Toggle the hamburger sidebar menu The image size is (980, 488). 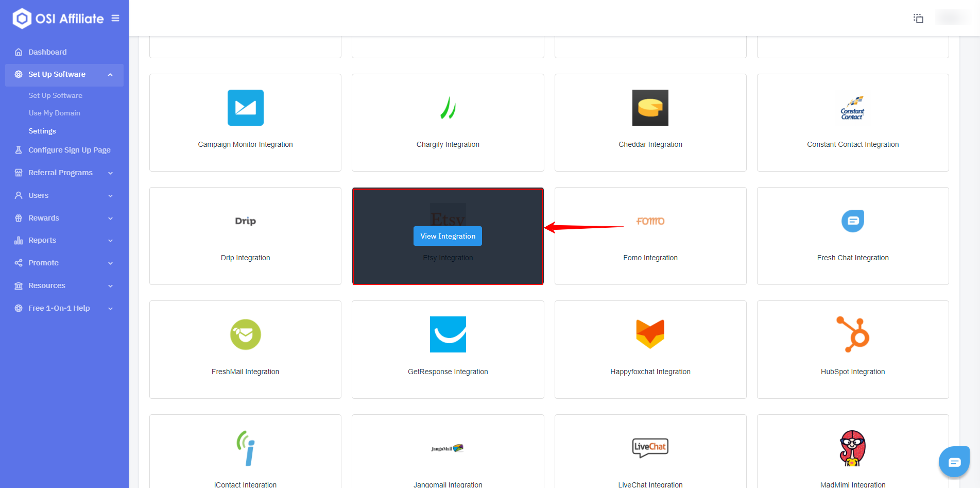point(115,18)
